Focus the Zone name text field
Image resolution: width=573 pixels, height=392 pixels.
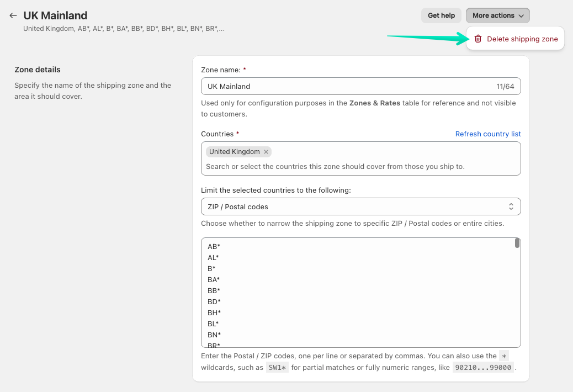(348, 86)
